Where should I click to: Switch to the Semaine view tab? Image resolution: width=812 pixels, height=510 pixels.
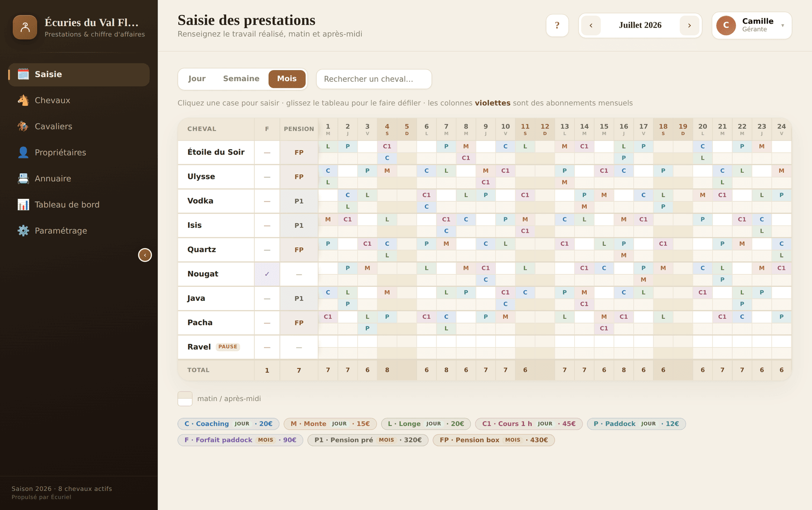coord(241,79)
